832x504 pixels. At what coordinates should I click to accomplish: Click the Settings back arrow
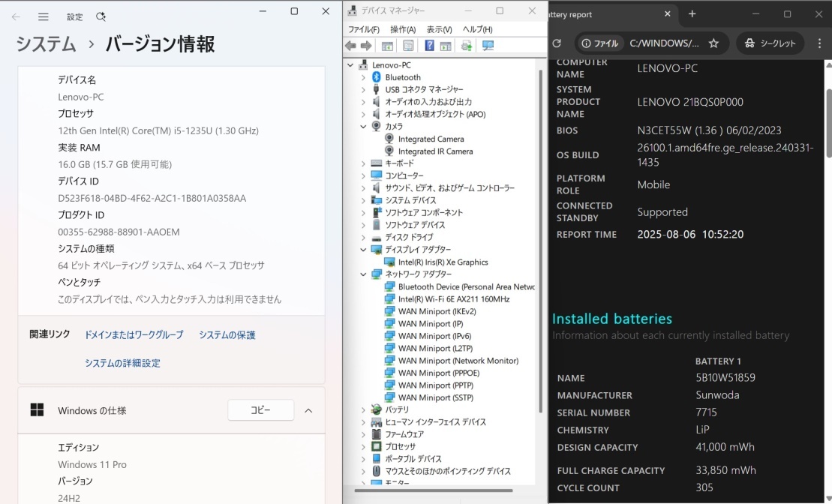[16, 17]
